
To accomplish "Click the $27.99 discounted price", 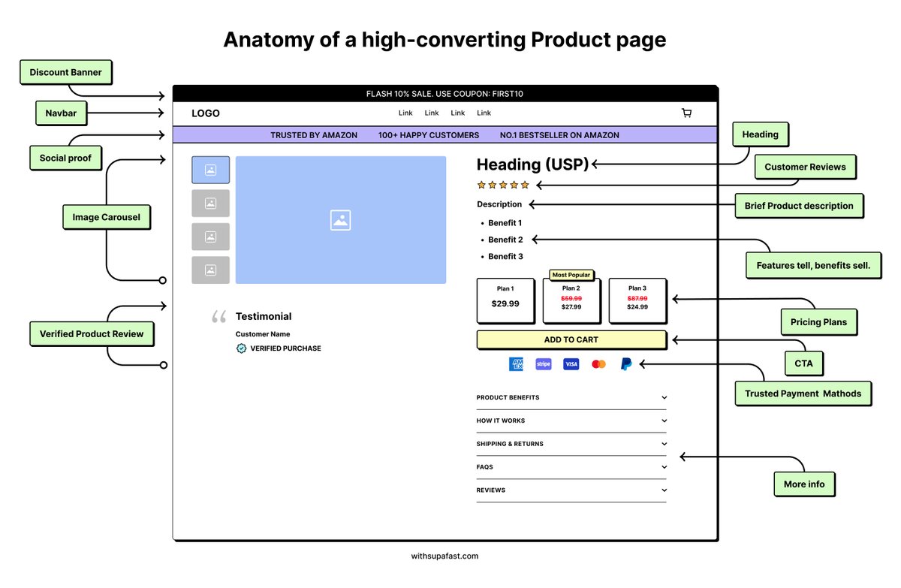I will 571,307.
